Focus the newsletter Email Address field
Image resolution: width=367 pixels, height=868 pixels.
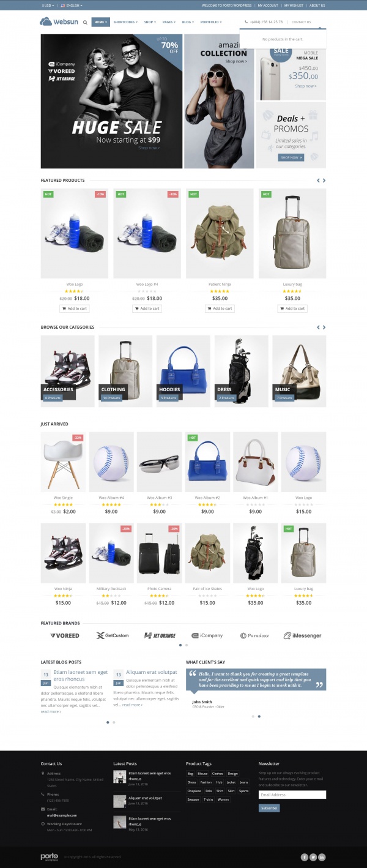(x=292, y=795)
